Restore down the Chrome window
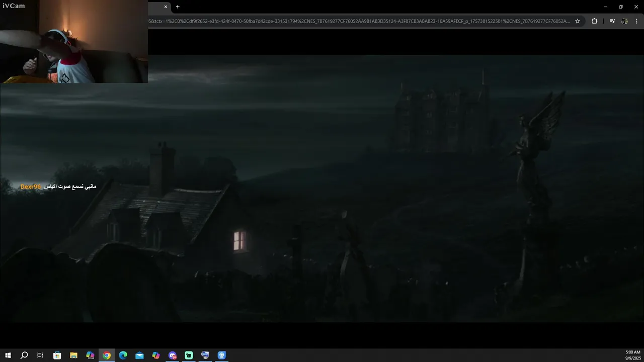 pos(621,7)
